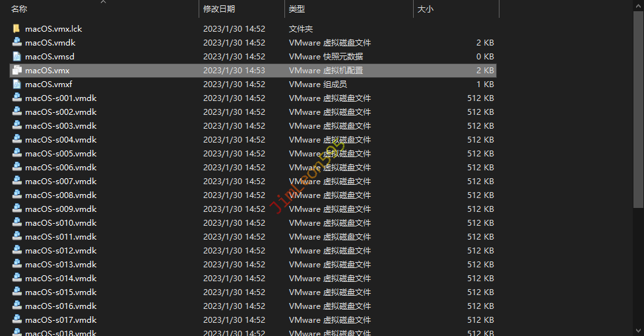Image resolution: width=644 pixels, height=336 pixels.
Task: Click the macOS-s003.vmdk file name
Action: pos(61,125)
